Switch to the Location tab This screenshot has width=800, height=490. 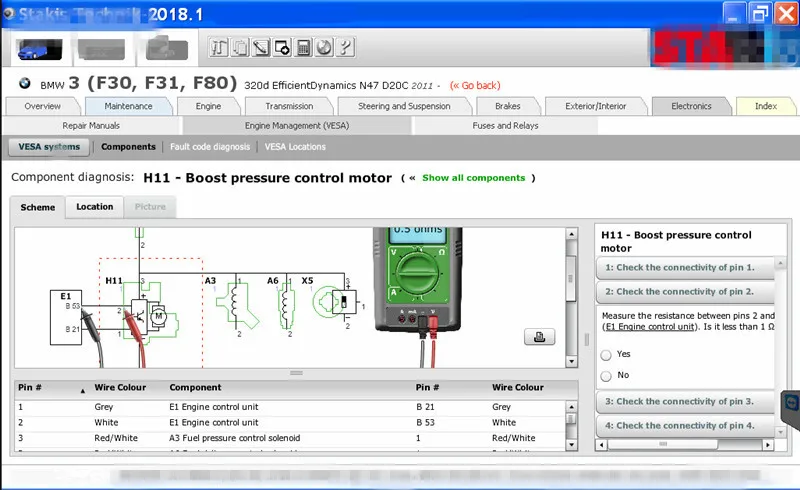click(95, 207)
